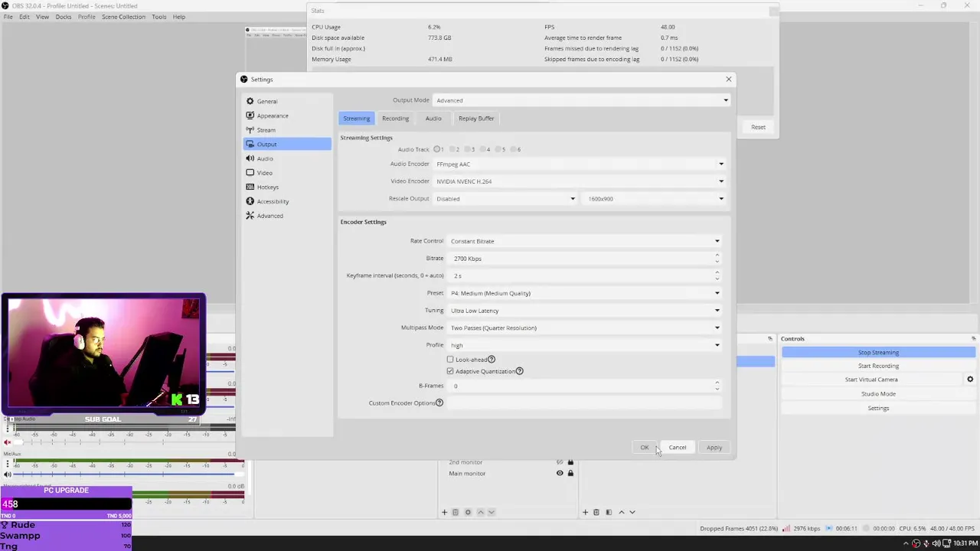Image resolution: width=980 pixels, height=551 pixels.
Task: Unmute Desktop Audio via its speaker icon
Action: [8, 442]
